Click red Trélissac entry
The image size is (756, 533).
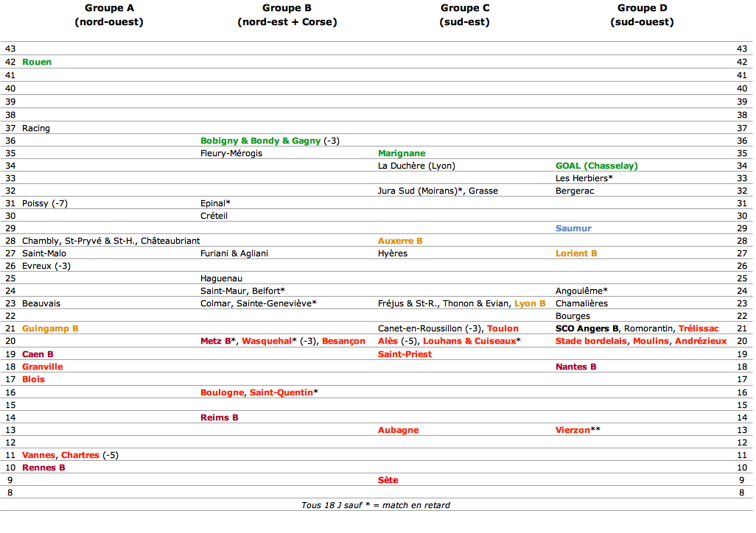pos(699,328)
